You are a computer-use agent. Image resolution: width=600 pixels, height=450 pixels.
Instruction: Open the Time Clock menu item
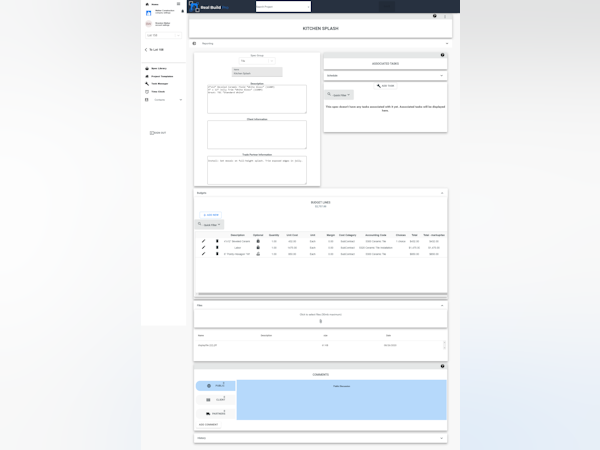click(x=158, y=92)
